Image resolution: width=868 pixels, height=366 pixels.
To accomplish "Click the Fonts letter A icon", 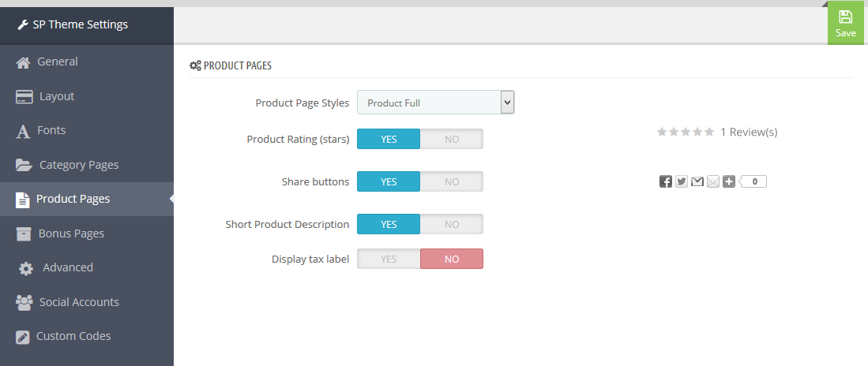I will (23, 132).
